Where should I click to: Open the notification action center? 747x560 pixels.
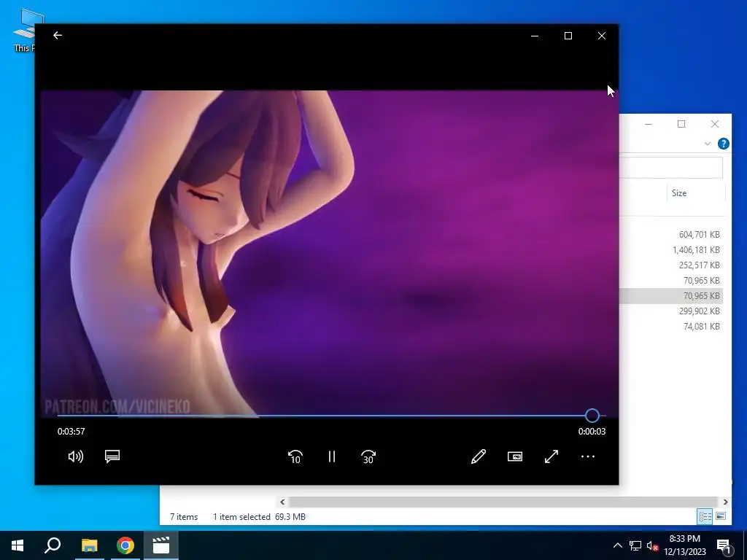pyautogui.click(x=724, y=545)
